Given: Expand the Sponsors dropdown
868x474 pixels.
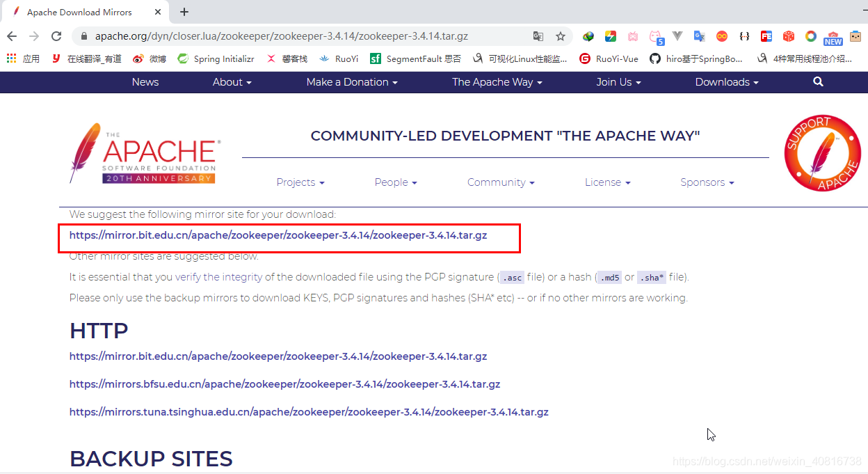Looking at the screenshot, I should [707, 182].
